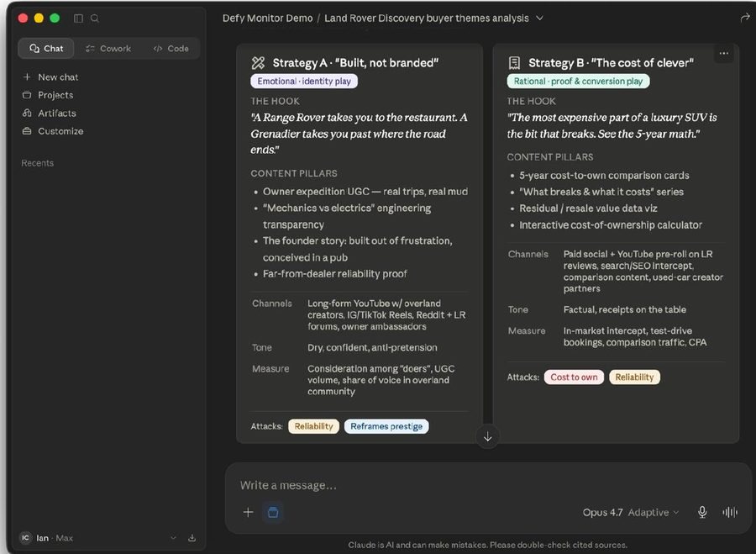Click the plus icon beside New chat
The width and height of the screenshot is (756, 554).
point(27,77)
